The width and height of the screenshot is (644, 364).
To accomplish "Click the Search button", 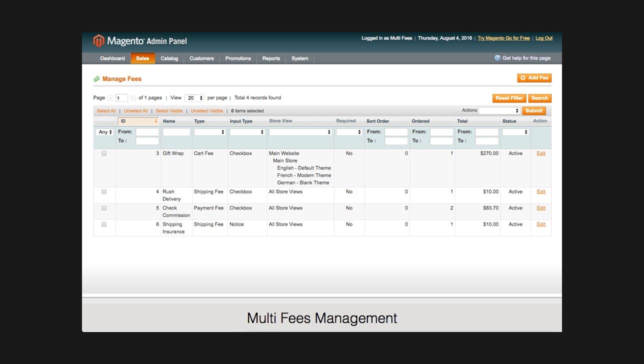I will [x=540, y=98].
